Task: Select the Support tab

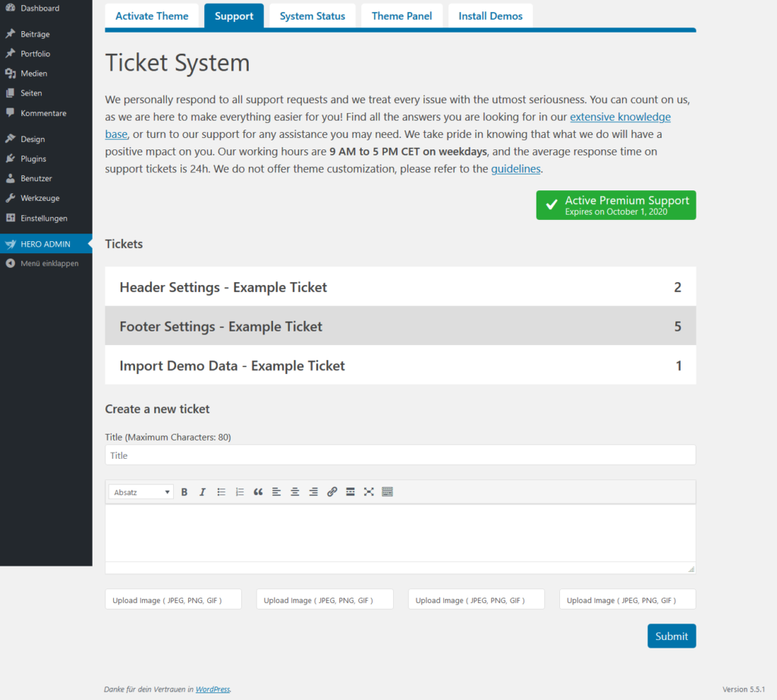Action: pyautogui.click(x=234, y=16)
